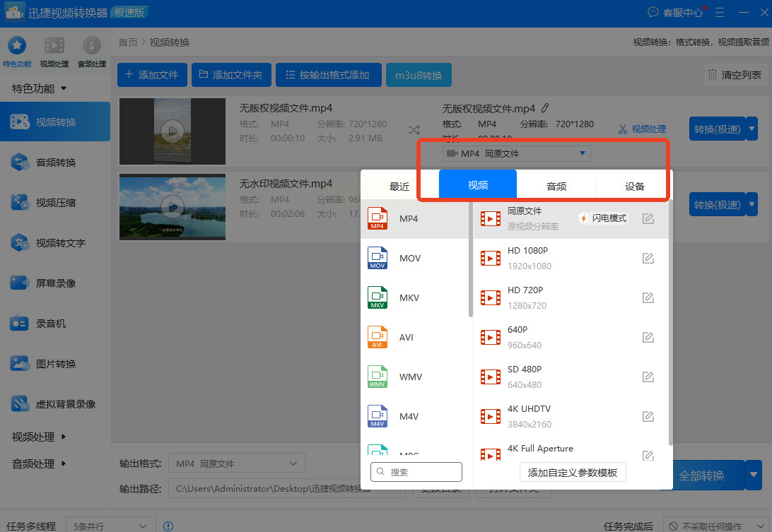This screenshot has height=532, width=772.
Task: Switch to the 设备 tab
Action: tap(634, 187)
